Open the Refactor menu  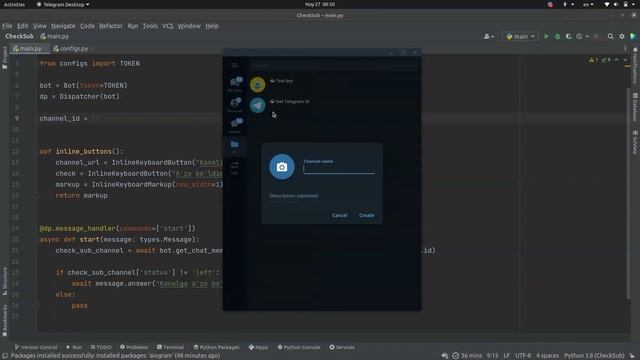(111, 26)
